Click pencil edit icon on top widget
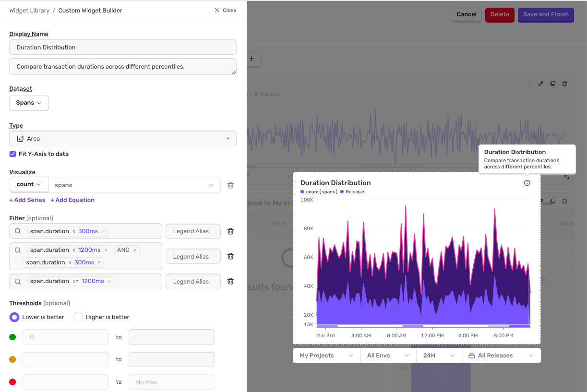 [x=540, y=83]
